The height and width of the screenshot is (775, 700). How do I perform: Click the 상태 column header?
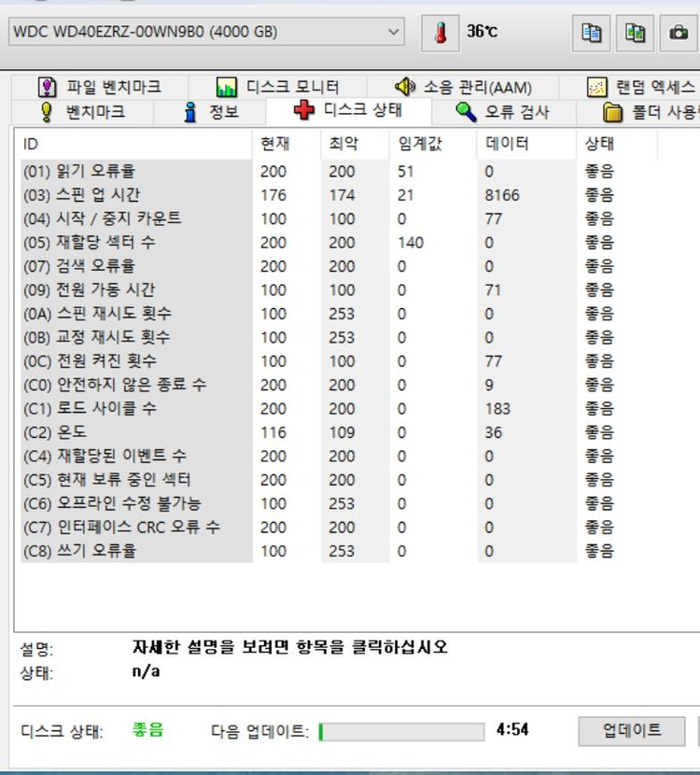coord(617,144)
